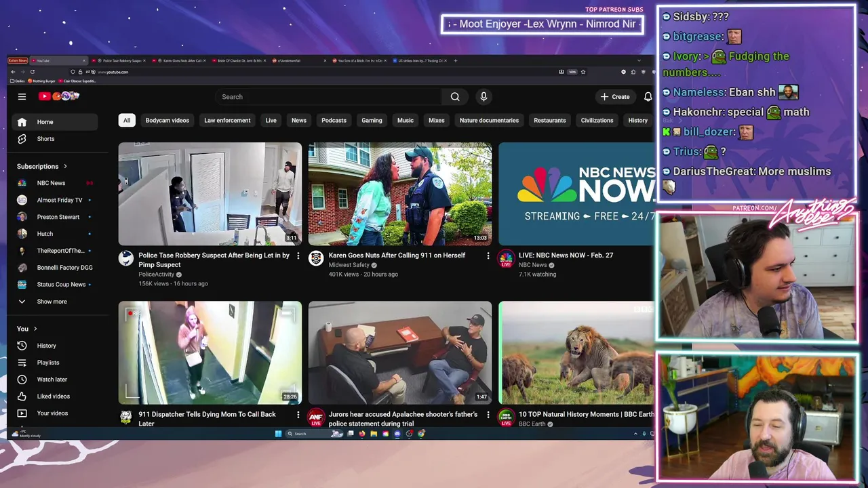Open Dailies bookmarks folder
This screenshot has height=488, width=868.
click(17, 81)
